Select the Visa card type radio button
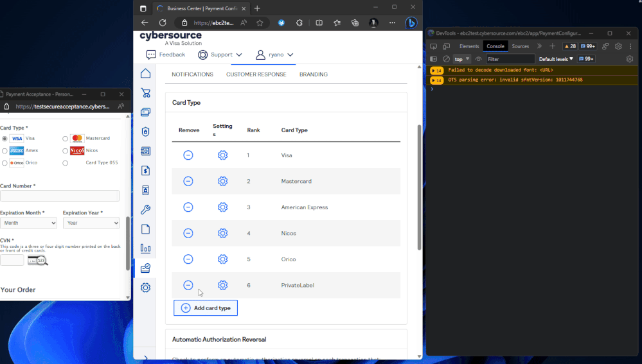642x364 pixels. point(5,139)
